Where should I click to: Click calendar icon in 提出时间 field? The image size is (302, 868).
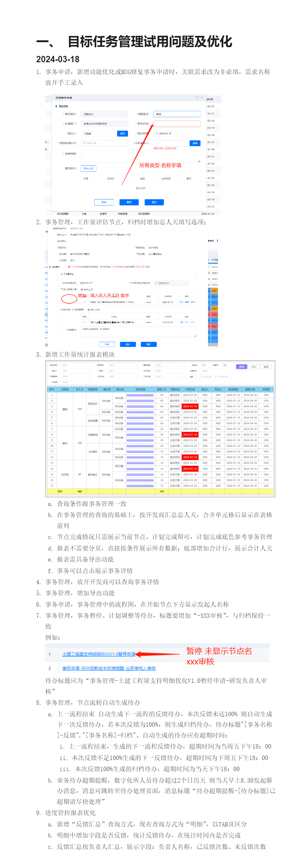pyautogui.click(x=157, y=133)
